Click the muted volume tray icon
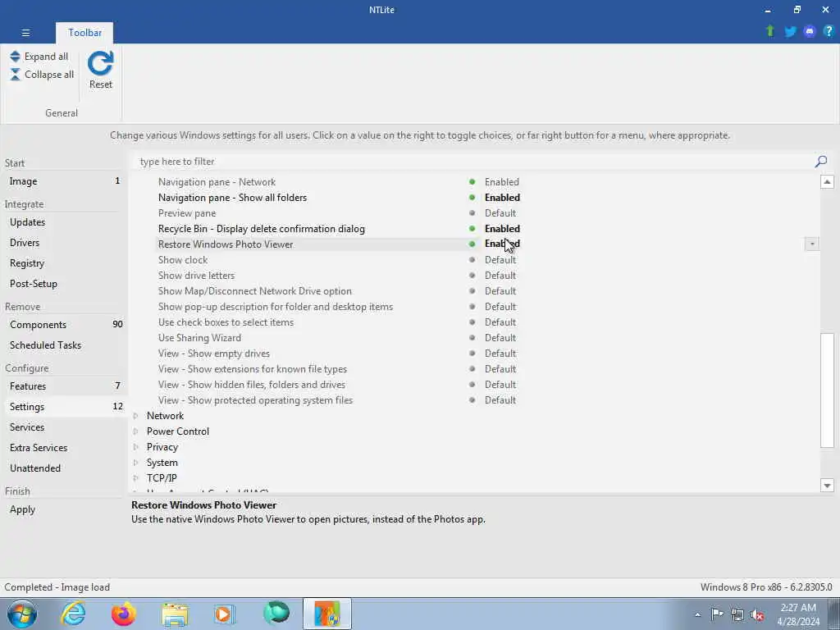This screenshot has height=630, width=840. (x=757, y=614)
